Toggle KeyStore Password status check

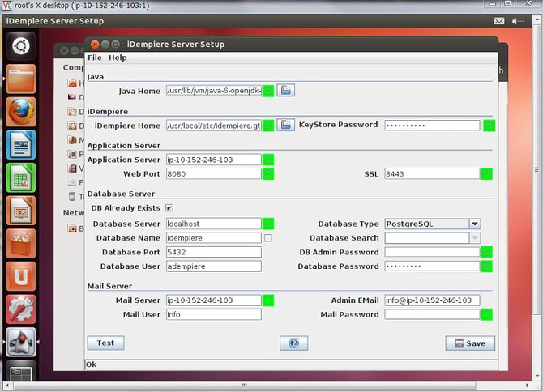[x=490, y=126]
